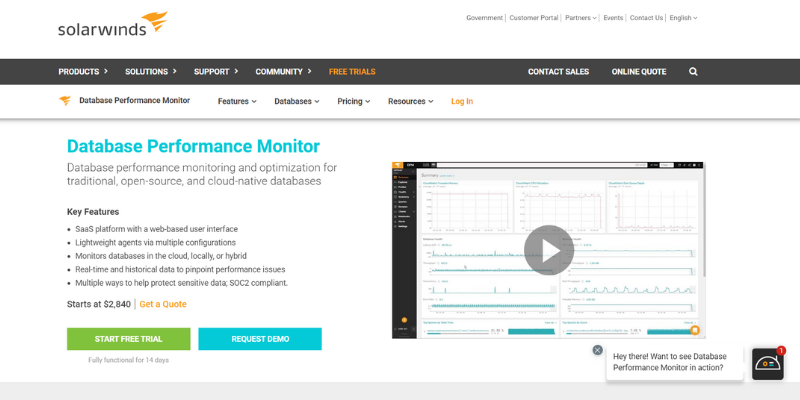Expand the Community menu
Screen dimensions: 800x400
(284, 72)
